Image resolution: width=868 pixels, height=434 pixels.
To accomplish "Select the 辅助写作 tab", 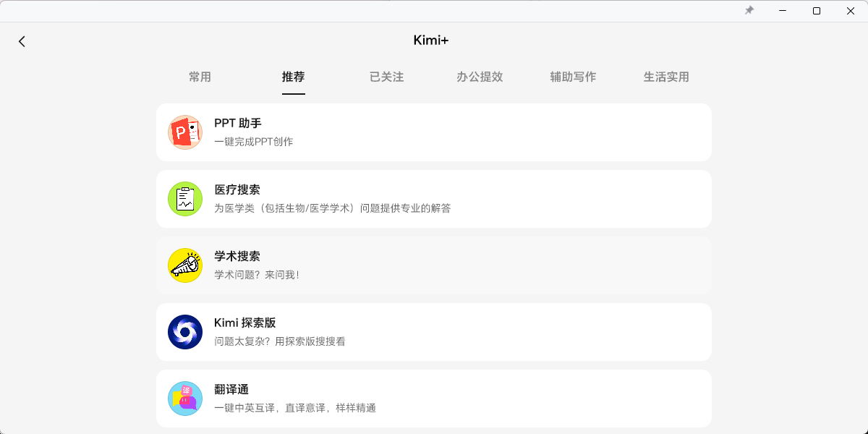I will click(x=573, y=77).
